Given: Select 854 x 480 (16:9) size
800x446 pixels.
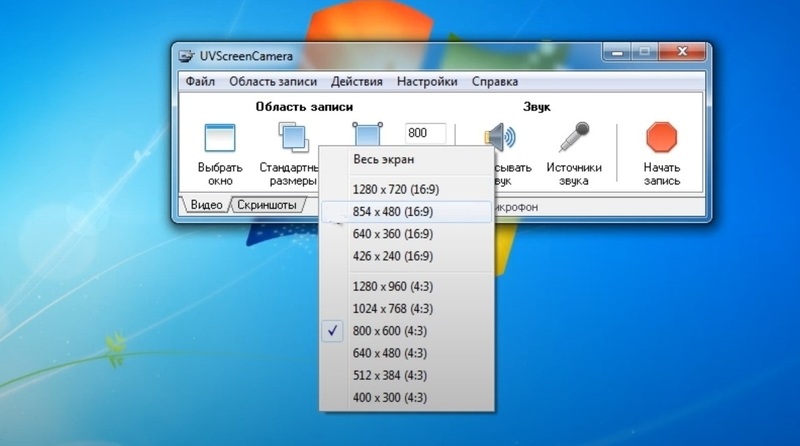Looking at the screenshot, I should [407, 211].
